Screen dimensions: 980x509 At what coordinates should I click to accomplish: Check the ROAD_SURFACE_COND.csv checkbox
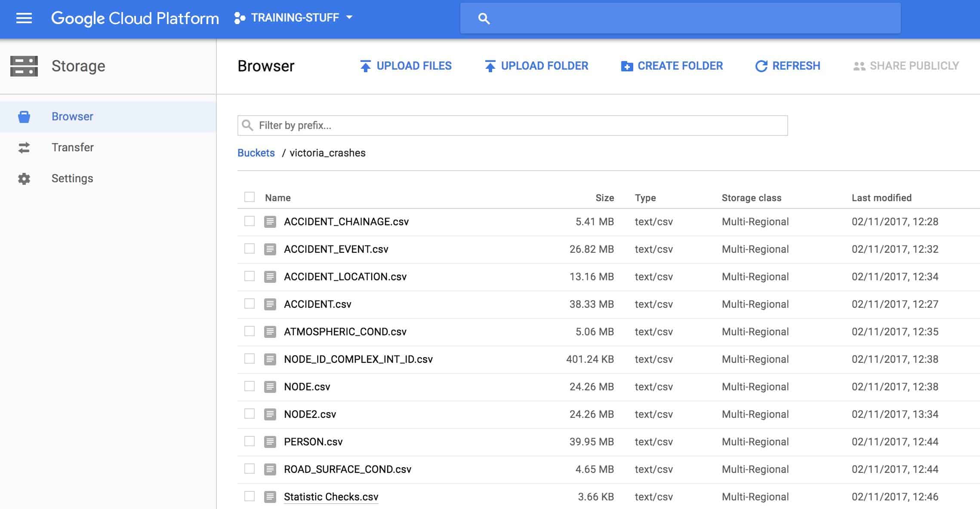[x=250, y=469]
